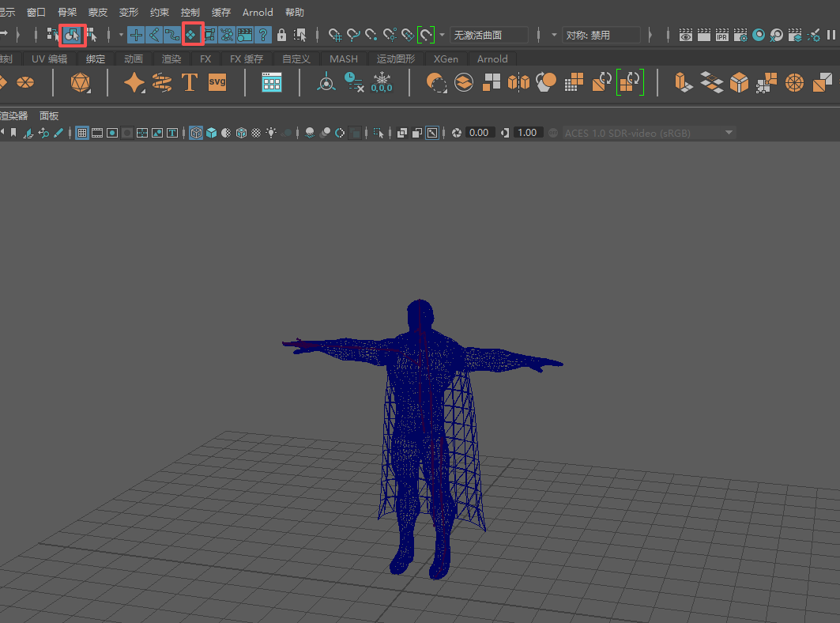Create polygon type T text icon
This screenshot has height=623, width=840.
coord(189,82)
